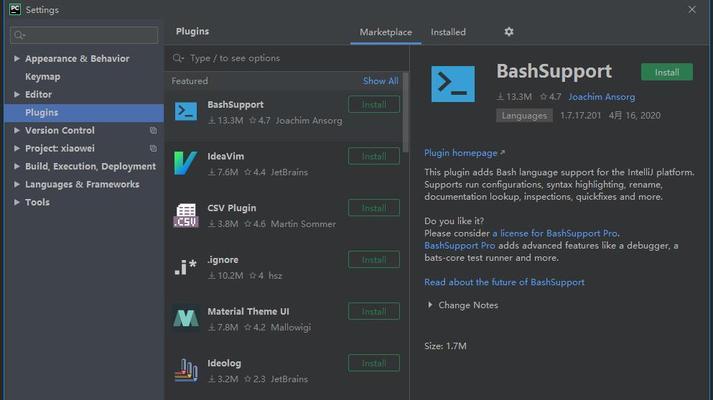Expand Build, Execution, Deployment node

pos(17,166)
